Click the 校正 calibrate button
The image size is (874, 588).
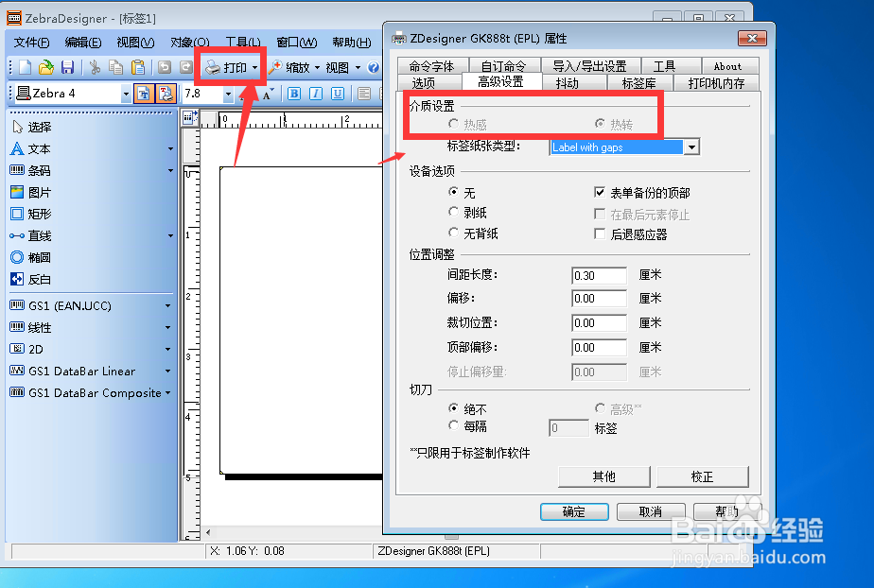click(x=702, y=476)
